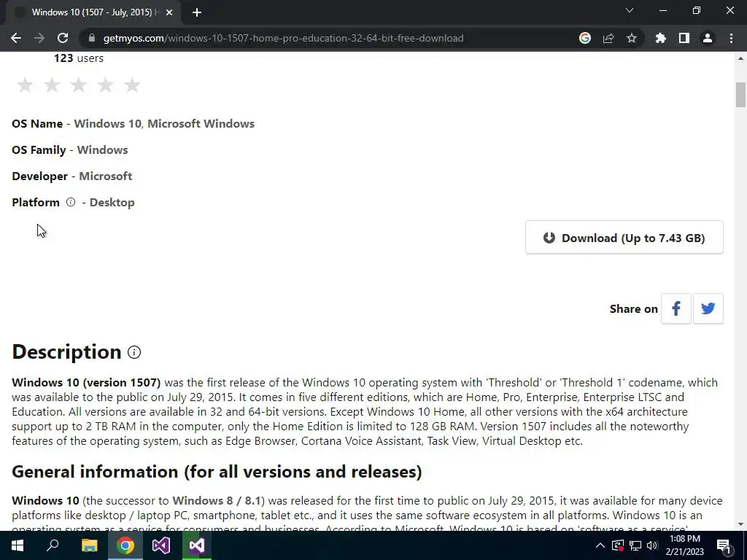This screenshot has width=747, height=560.
Task: Click info icon beside Description heading
Action: [x=134, y=352]
